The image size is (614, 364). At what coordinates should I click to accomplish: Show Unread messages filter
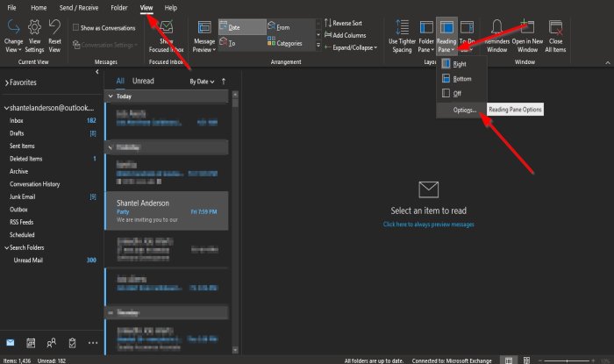click(x=143, y=81)
